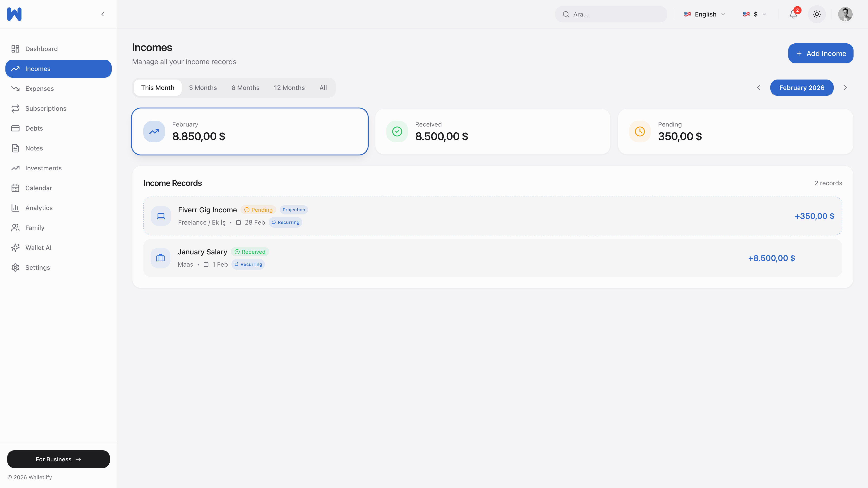Switch to the 3 Months tab
This screenshot has height=488, width=868.
[x=203, y=88]
